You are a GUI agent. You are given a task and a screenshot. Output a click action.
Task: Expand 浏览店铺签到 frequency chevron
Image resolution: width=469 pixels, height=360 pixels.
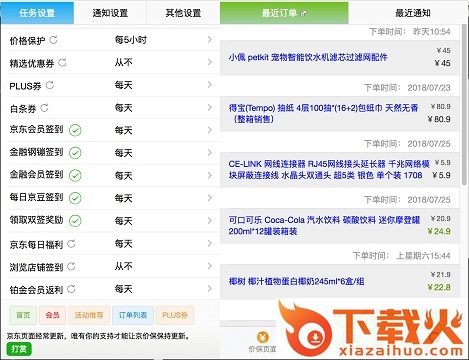[x=210, y=266]
